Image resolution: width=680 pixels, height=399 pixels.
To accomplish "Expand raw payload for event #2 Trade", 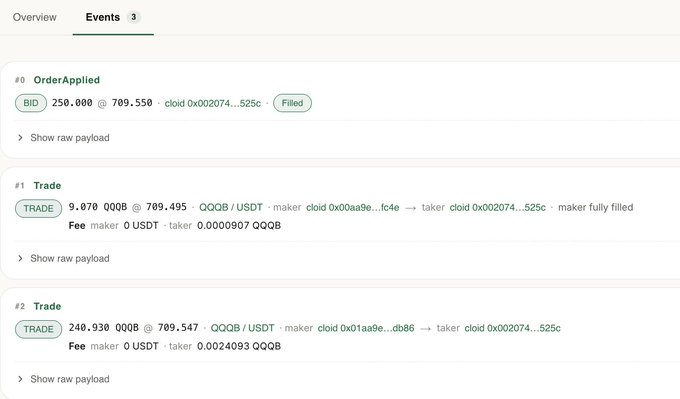I will [x=63, y=379].
